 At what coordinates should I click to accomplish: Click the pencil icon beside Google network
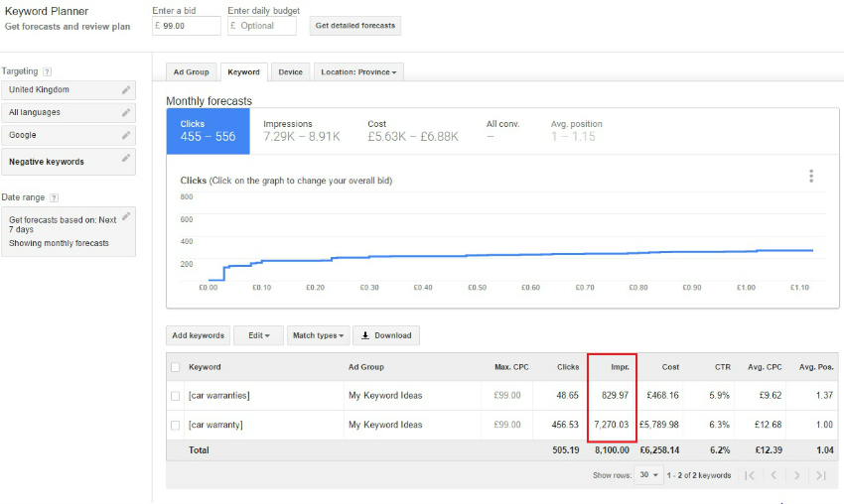(126, 135)
